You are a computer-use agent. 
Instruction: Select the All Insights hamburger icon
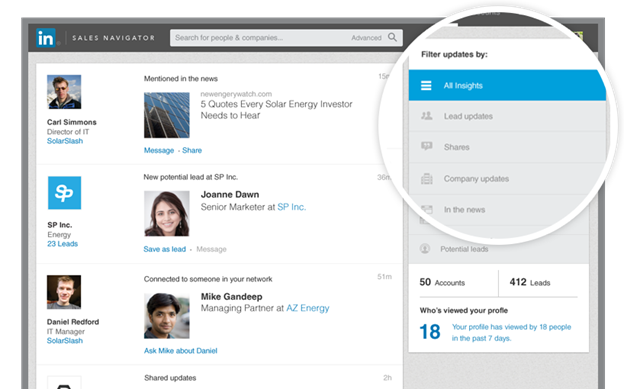pyautogui.click(x=426, y=86)
